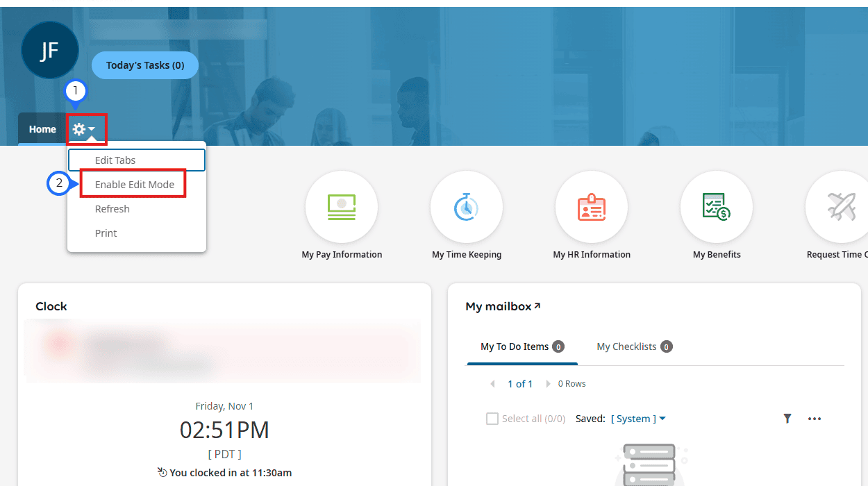Click 'You clocked in at 11:30am' status
The image size is (868, 486).
click(224, 473)
